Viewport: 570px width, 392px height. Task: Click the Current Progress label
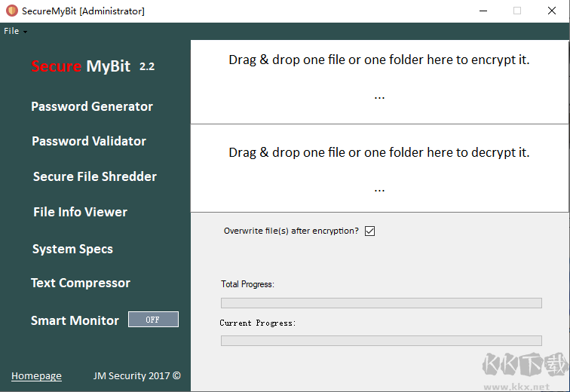click(258, 323)
